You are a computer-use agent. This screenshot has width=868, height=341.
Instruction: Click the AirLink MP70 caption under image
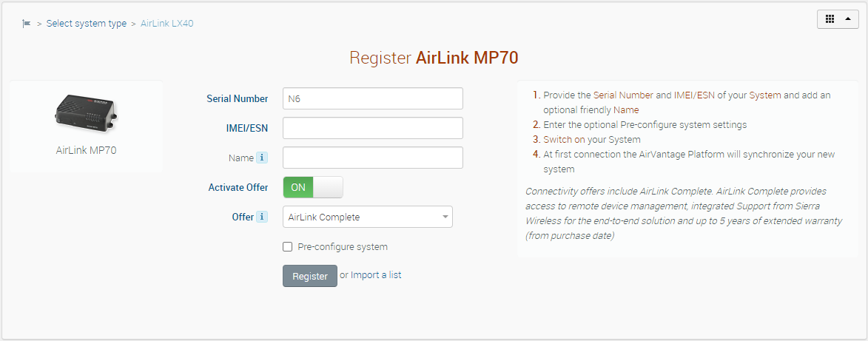pyautogui.click(x=86, y=150)
